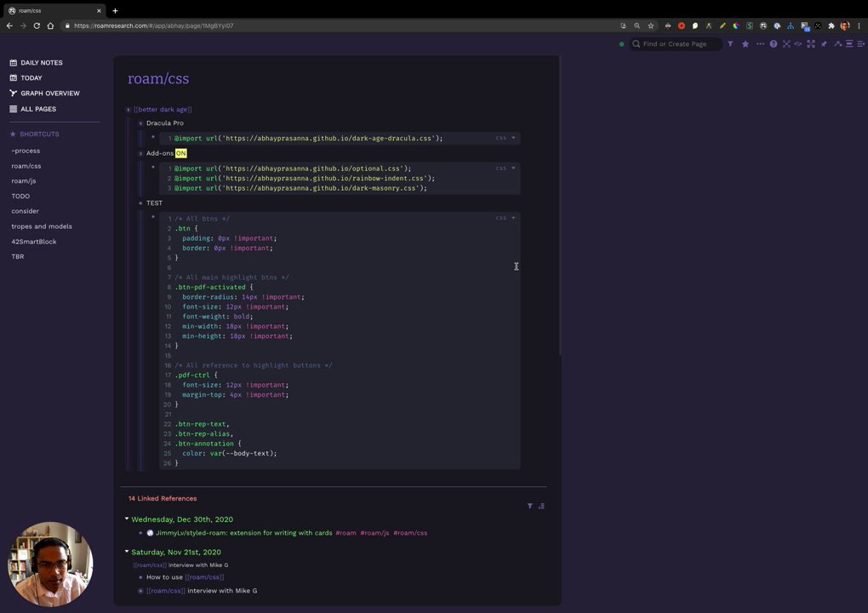This screenshot has width=868, height=613.
Task: Open the [[better dark age]] page link
Action: tap(163, 110)
